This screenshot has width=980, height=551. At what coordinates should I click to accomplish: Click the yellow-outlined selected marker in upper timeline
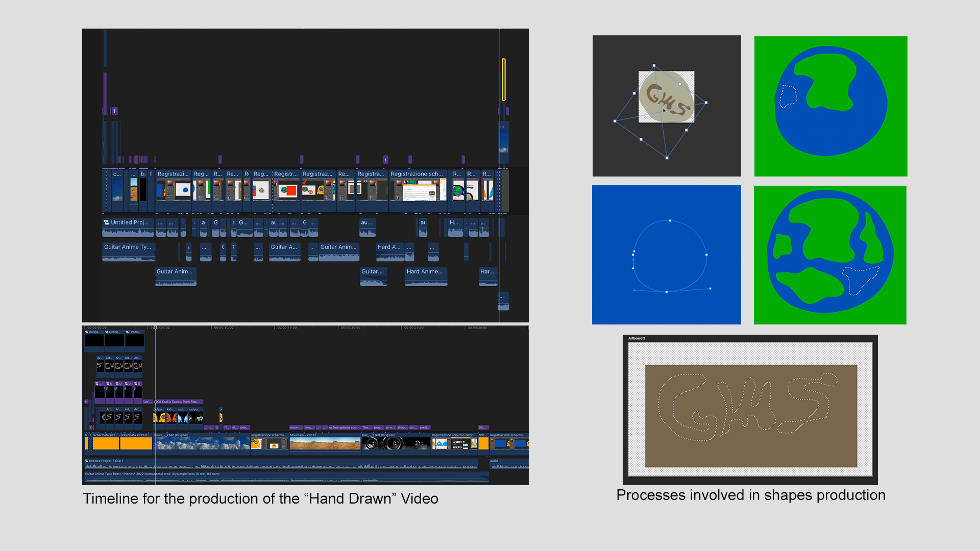tap(504, 80)
